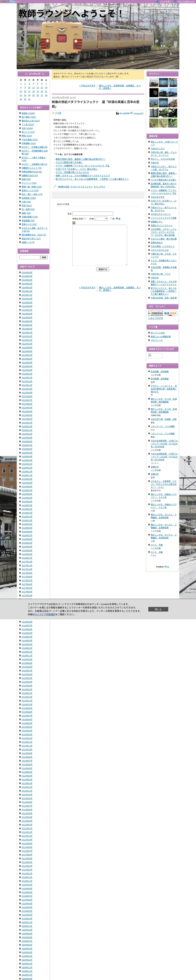Open top ＜今日はまずまず previous post link
Screen dimensions: 196x980
coord(87,86)
